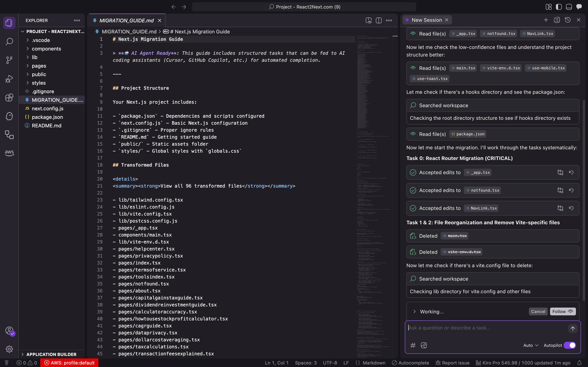
Task: Toggle the bottom panel visibility
Action: [569, 7]
